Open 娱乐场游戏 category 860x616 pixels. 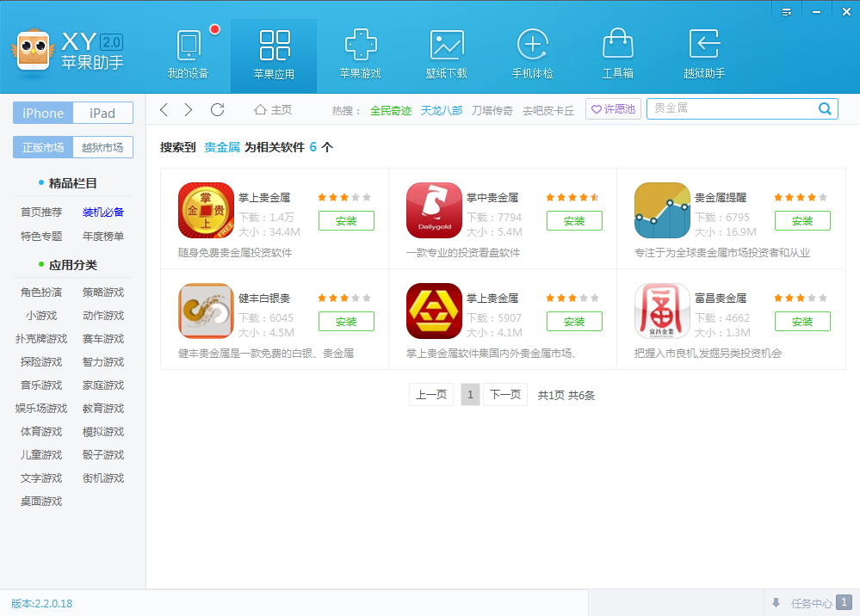pos(41,409)
